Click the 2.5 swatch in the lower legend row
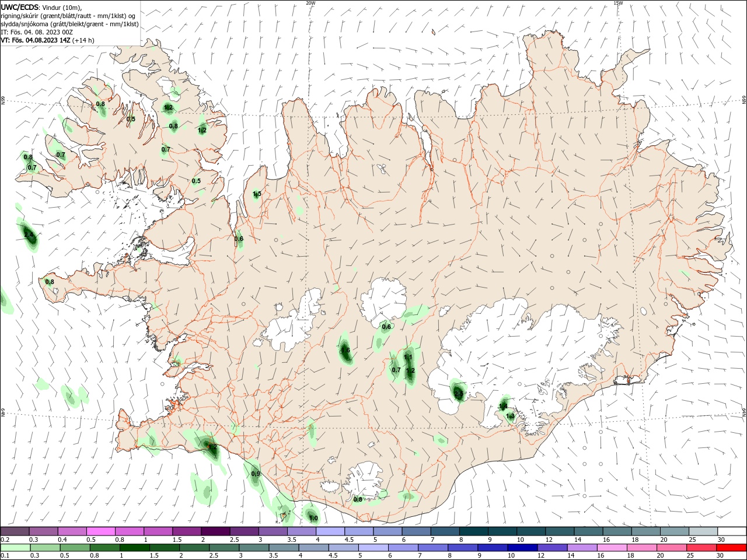The width and height of the screenshot is (747, 560). click(x=224, y=548)
